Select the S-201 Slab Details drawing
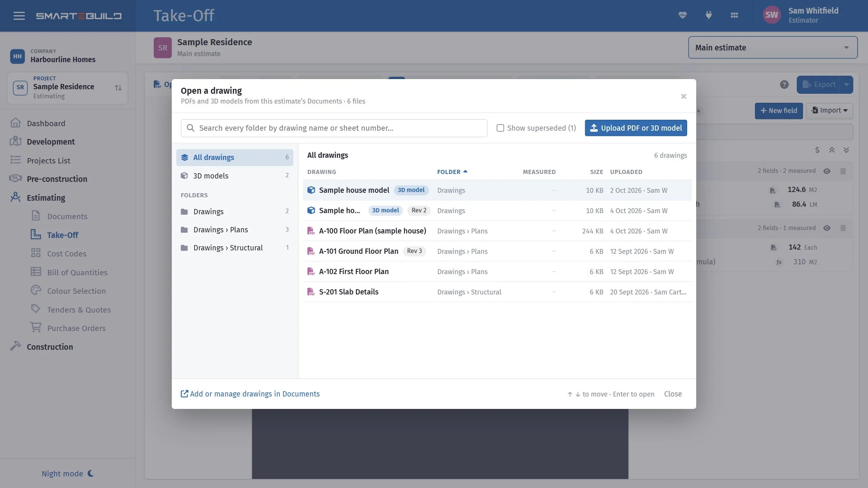The width and height of the screenshot is (868, 488). [497, 292]
